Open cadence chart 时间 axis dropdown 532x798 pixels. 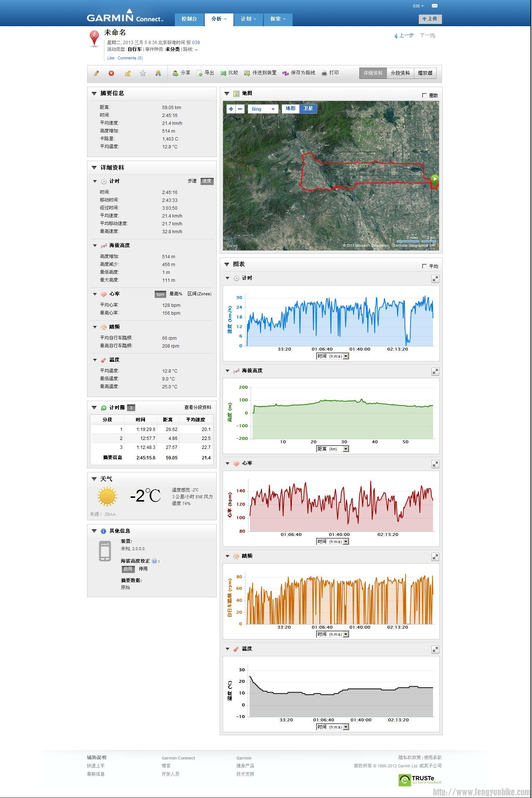tap(332, 634)
